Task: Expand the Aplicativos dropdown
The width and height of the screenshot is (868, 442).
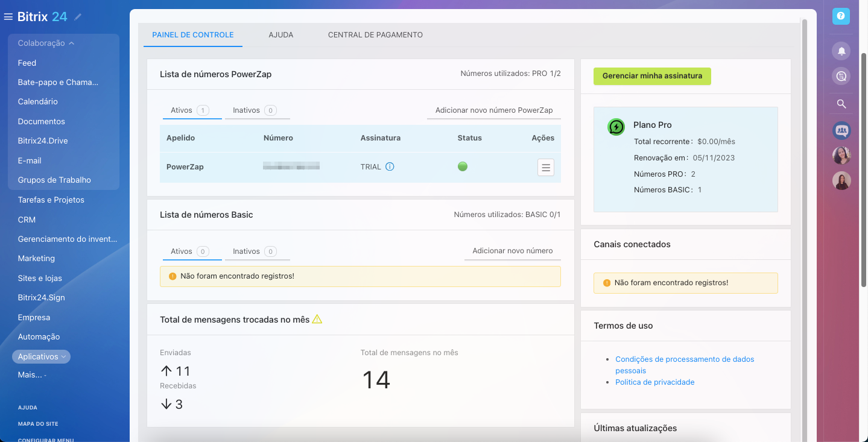Action: point(41,357)
